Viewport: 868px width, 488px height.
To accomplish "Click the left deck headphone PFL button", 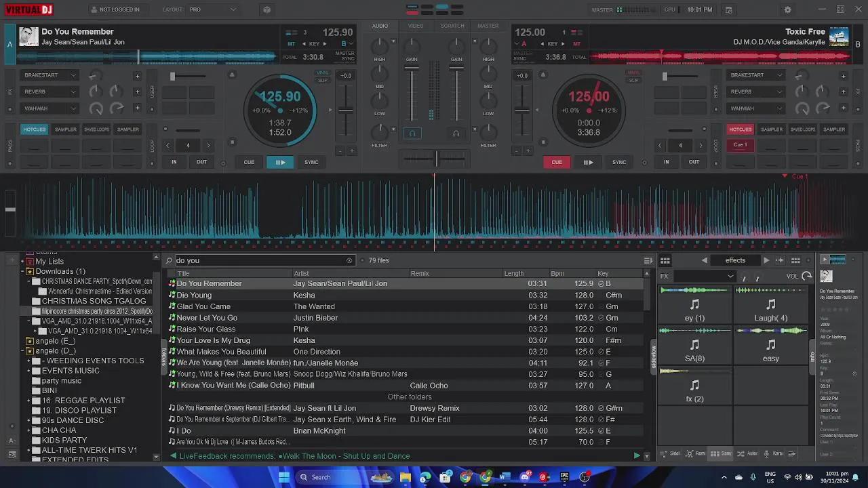I will click(x=412, y=134).
